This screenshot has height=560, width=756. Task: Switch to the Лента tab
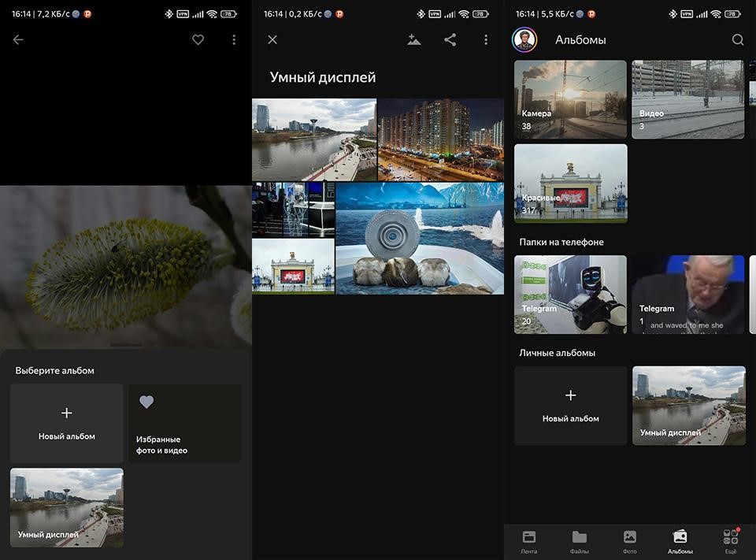[x=529, y=542]
